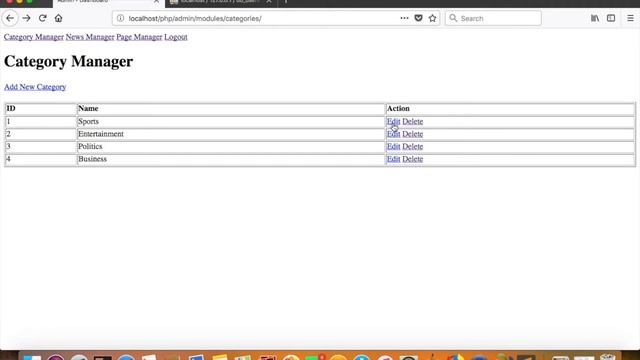Select the 'Business' name cell
Image resolution: width=640 pixels, height=360 pixels.
[231, 159]
